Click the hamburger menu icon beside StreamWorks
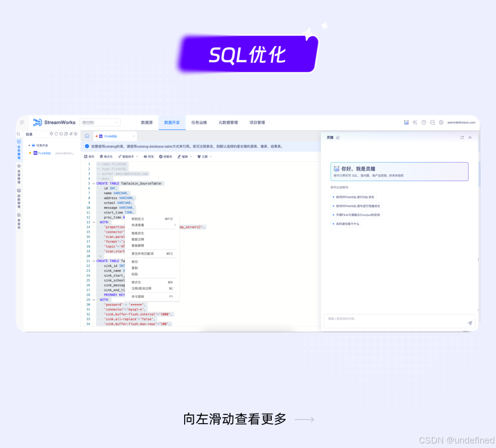Screen dimensions: 496x448 22,122
